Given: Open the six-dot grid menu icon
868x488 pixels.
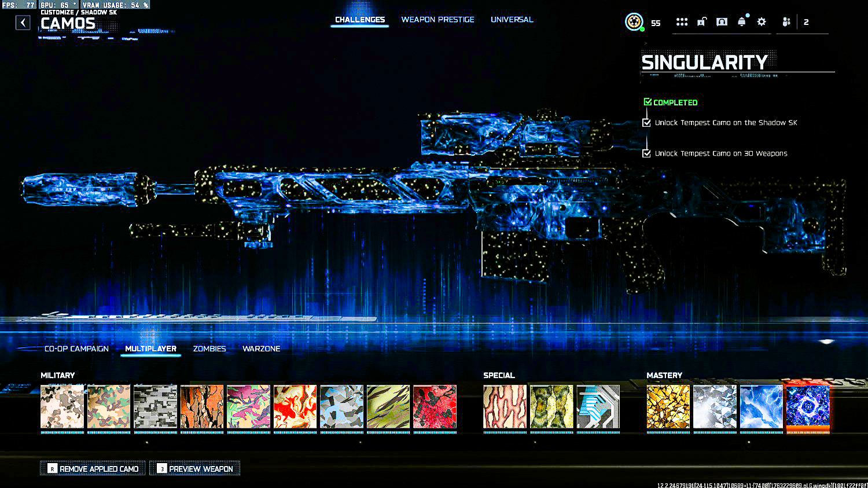Looking at the screenshot, I should tap(682, 22).
